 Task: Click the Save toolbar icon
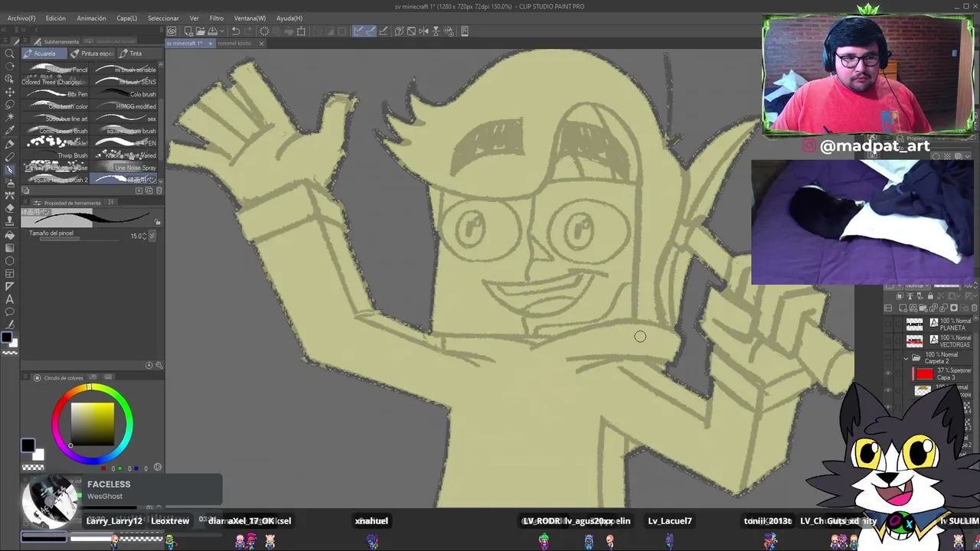[211, 31]
